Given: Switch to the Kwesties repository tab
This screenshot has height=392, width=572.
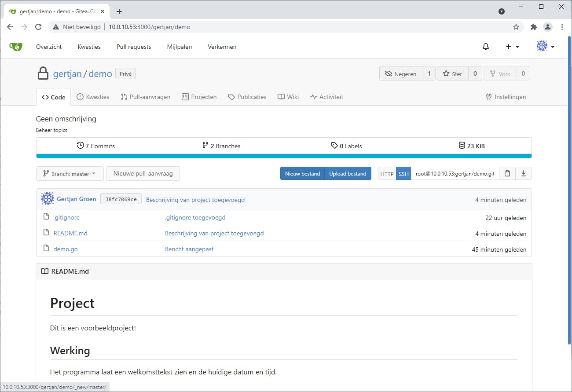Looking at the screenshot, I should 93,97.
